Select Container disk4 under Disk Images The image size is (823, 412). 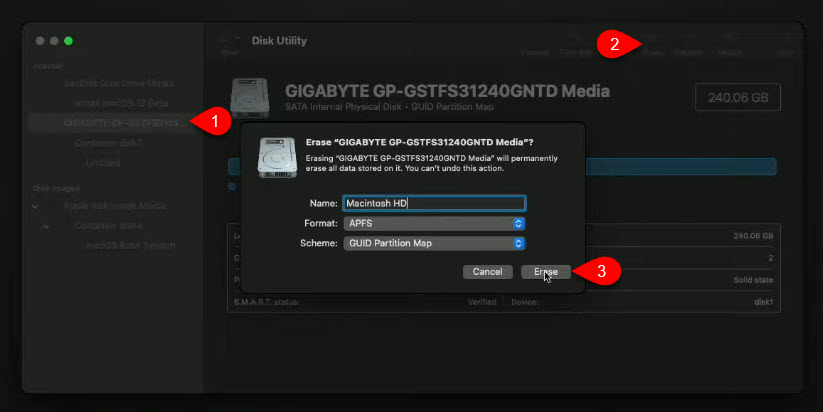click(x=108, y=226)
